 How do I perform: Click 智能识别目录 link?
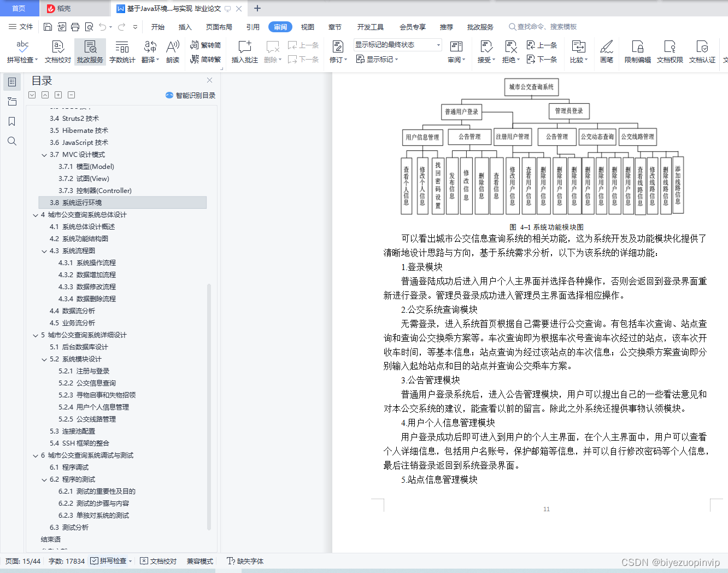pyautogui.click(x=191, y=95)
